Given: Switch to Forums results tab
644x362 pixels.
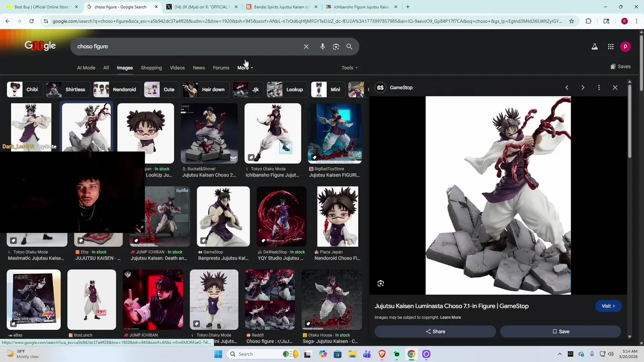Looking at the screenshot, I should (x=221, y=68).
